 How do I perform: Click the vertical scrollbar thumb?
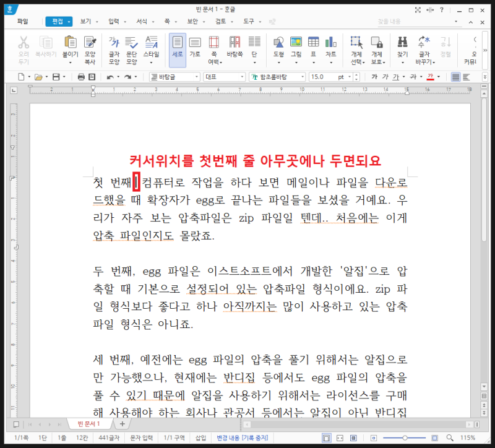coord(484,170)
